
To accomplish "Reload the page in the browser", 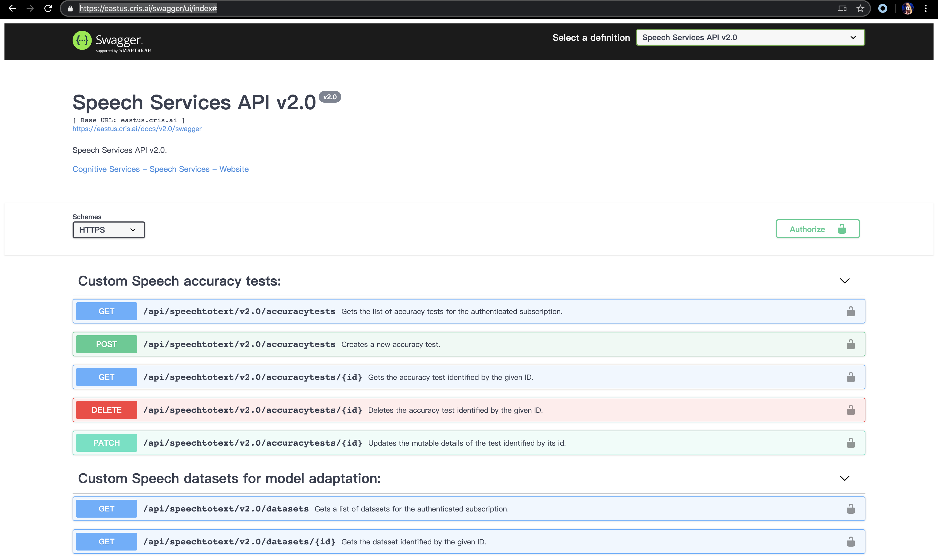I will (48, 8).
